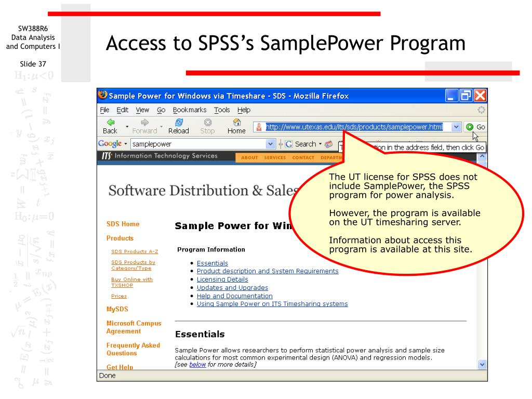Open the Licensing Details link
This screenshot has width=532, height=399.
coord(222,279)
